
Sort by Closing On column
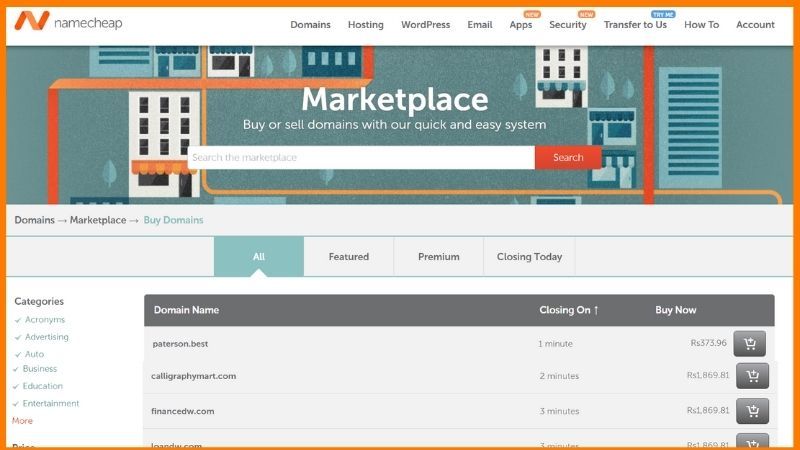(568, 310)
